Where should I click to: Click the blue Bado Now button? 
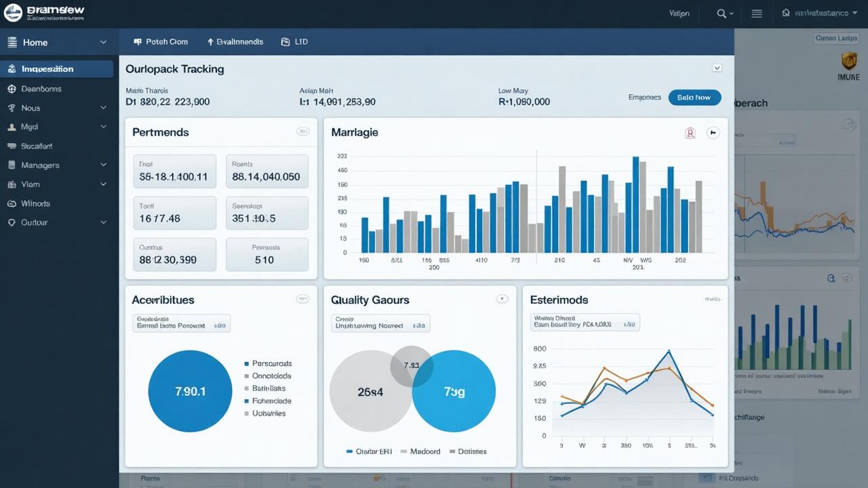pos(694,97)
